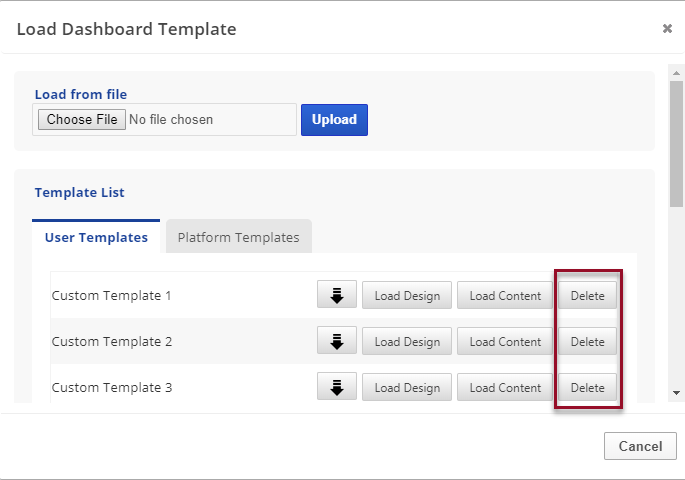Click the scrollbar up arrow
The image size is (685, 480).
(x=677, y=72)
